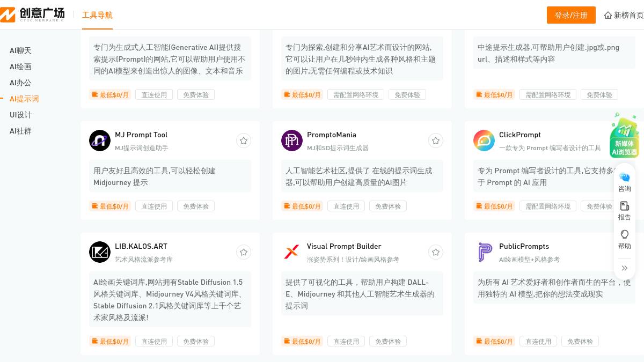Click 最低$0/月 tag on LIB.KALOS.ART
This screenshot has height=362, width=644.
110,341
